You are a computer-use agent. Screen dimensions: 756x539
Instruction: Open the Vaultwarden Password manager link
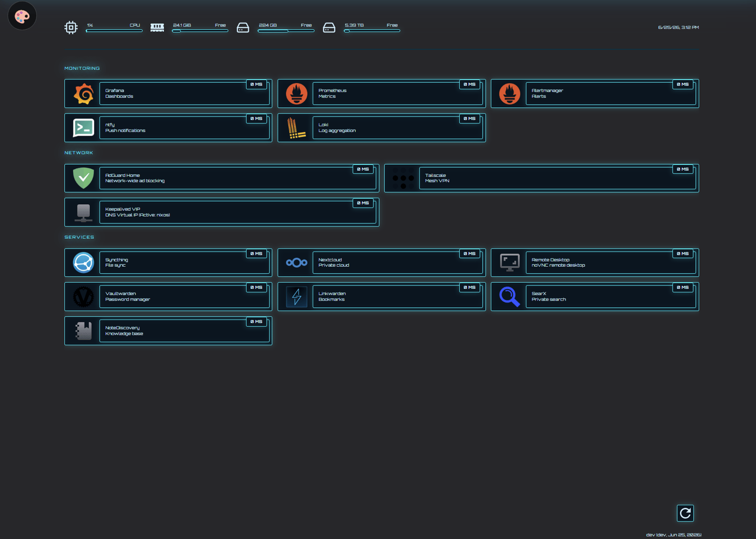click(x=184, y=296)
